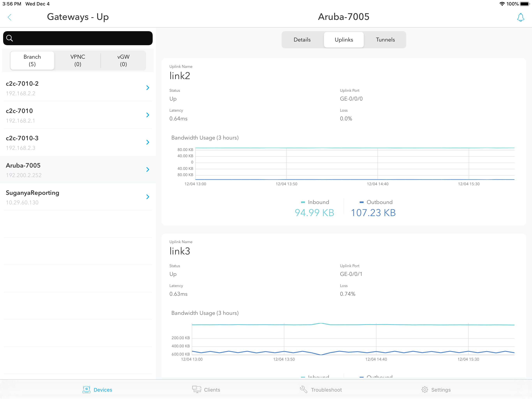Select the VPNC (0) segment

coord(78,60)
